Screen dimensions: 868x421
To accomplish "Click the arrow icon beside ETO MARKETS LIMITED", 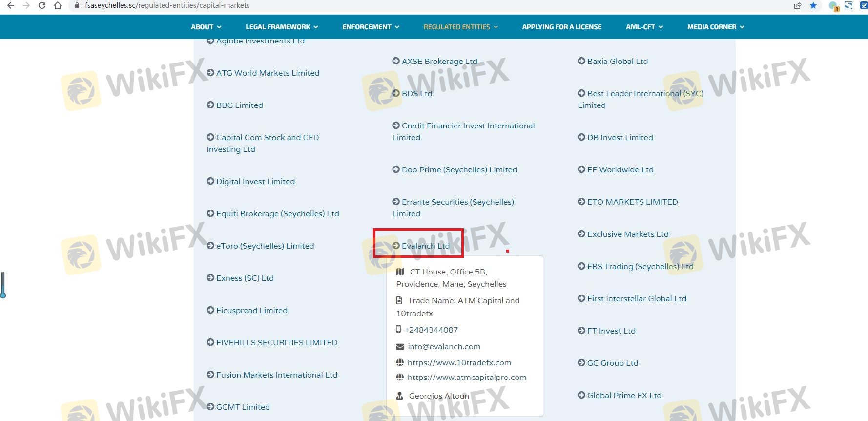I will (581, 202).
